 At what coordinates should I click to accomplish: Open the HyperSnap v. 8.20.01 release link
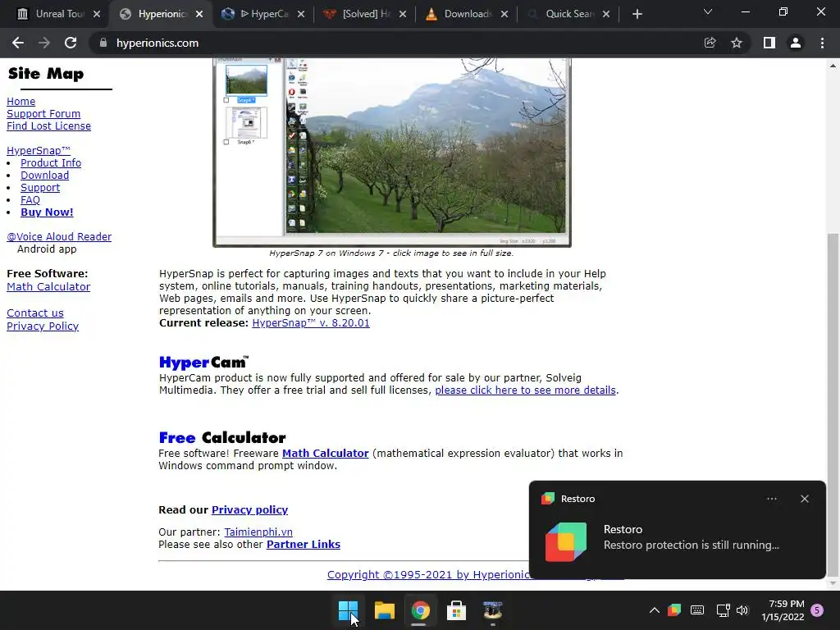pyautogui.click(x=311, y=323)
